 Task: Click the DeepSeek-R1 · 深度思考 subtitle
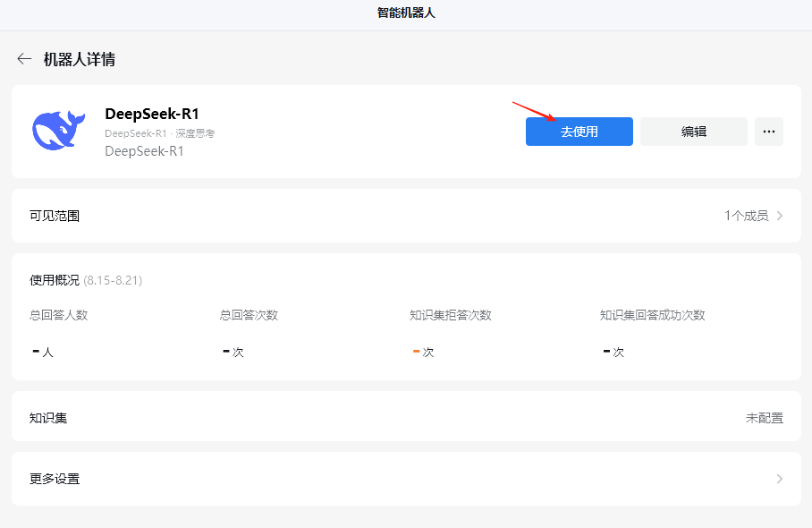[x=159, y=133]
